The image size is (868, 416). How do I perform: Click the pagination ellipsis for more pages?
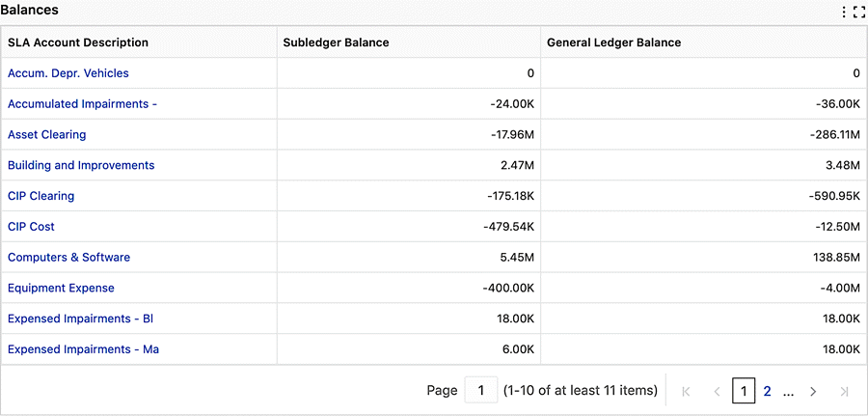click(x=788, y=392)
